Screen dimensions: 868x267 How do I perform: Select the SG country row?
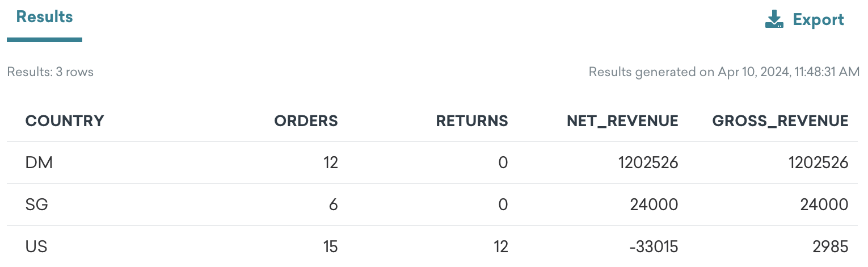coord(433,205)
